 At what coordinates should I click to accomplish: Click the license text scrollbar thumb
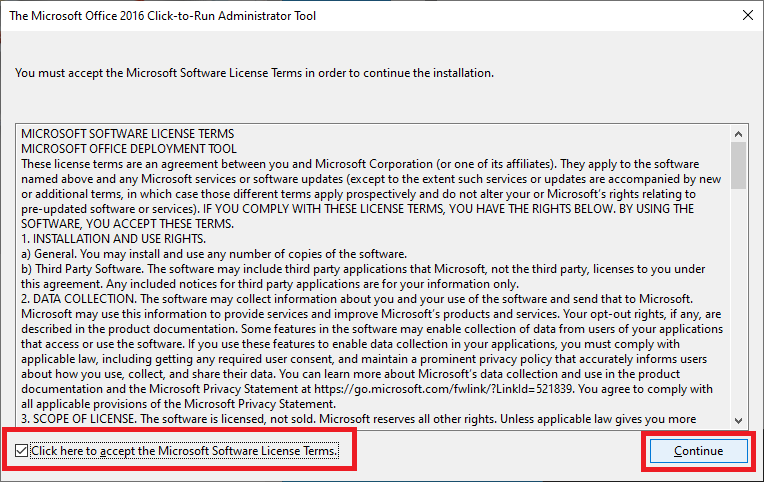pyautogui.click(x=739, y=165)
